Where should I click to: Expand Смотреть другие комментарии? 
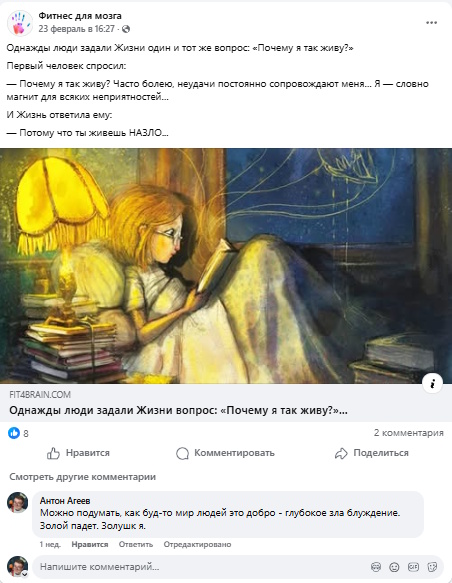pos(83,477)
